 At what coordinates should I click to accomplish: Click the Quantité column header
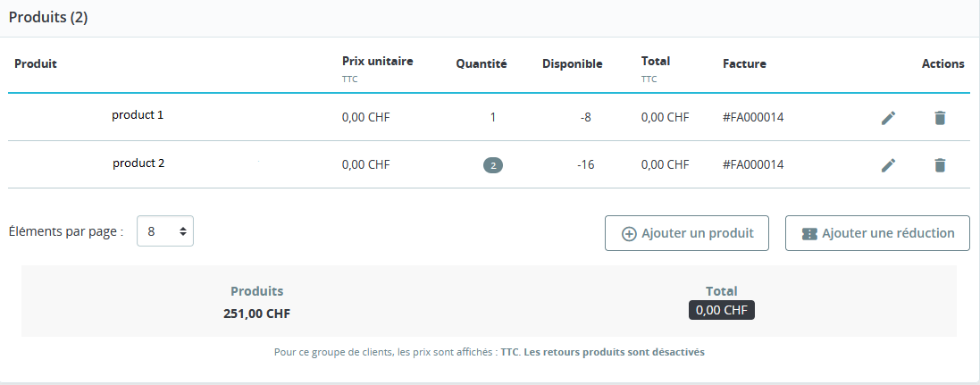point(482,63)
